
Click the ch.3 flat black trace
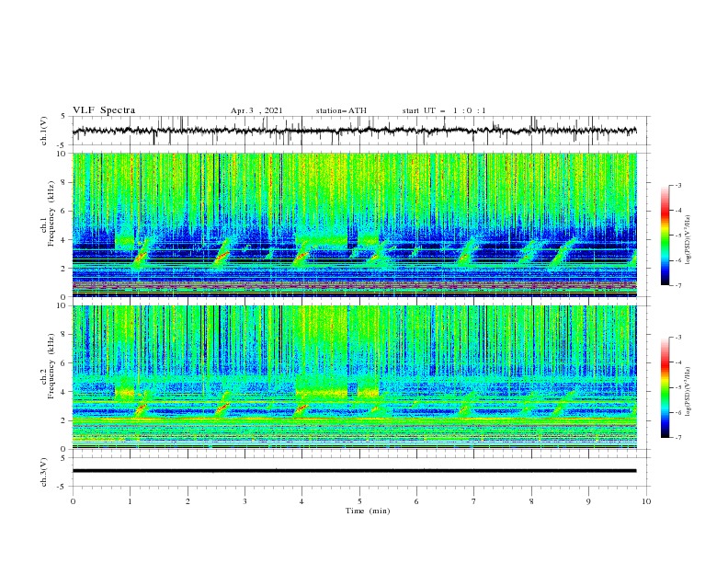[x=354, y=471]
